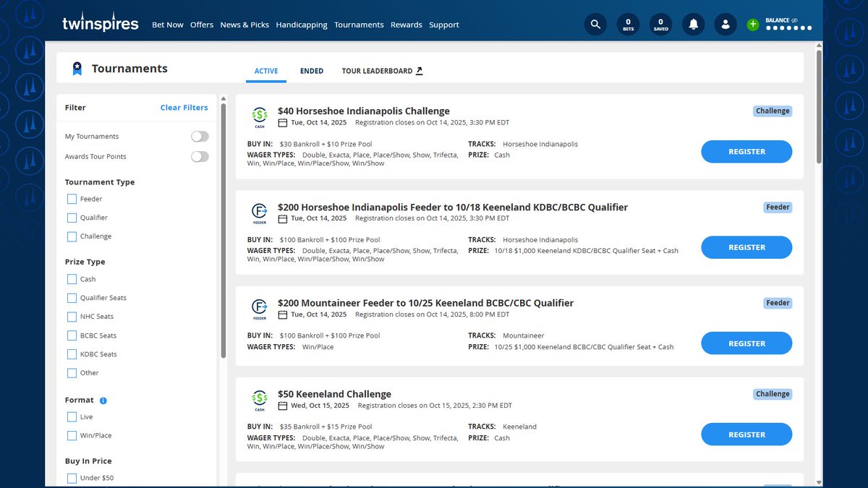Register for $200 Mountaineer Feeder
This screenshot has width=868, height=488.
coord(746,343)
